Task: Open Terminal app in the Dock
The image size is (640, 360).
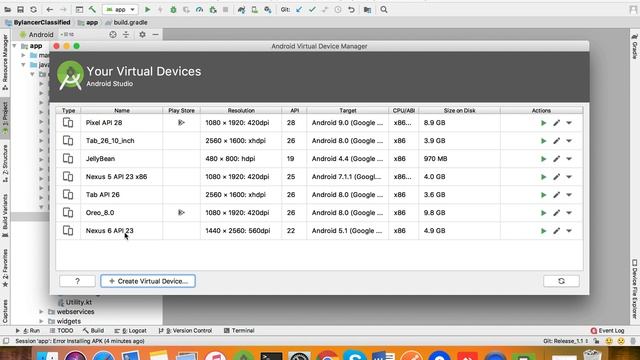Action: coord(271,357)
